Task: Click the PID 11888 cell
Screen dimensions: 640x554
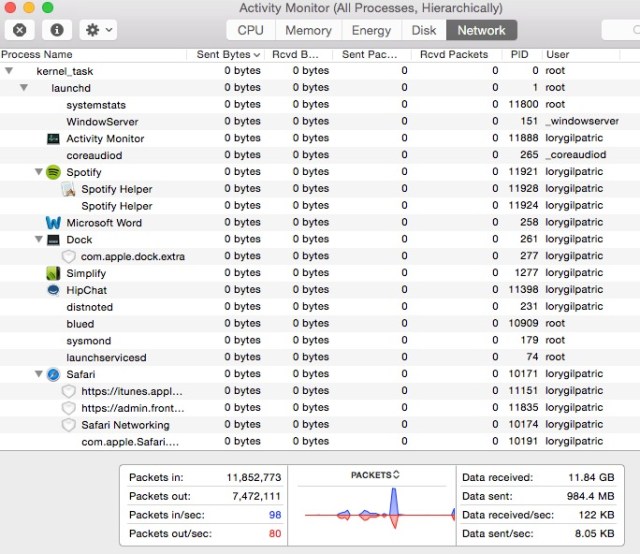Action: [523, 138]
